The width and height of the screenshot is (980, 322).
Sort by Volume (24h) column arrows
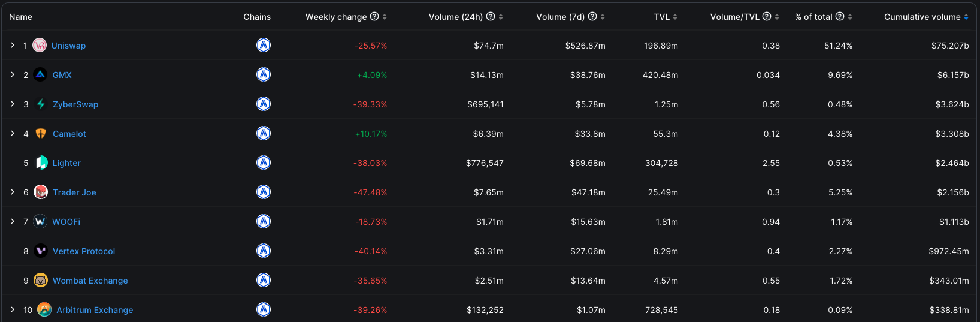point(501,17)
